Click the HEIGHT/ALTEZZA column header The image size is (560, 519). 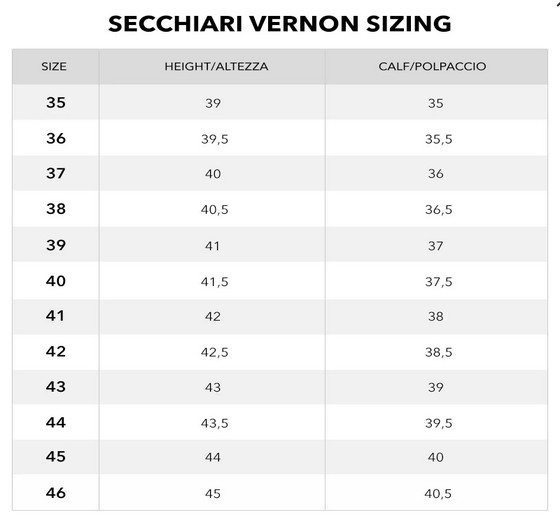216,66
